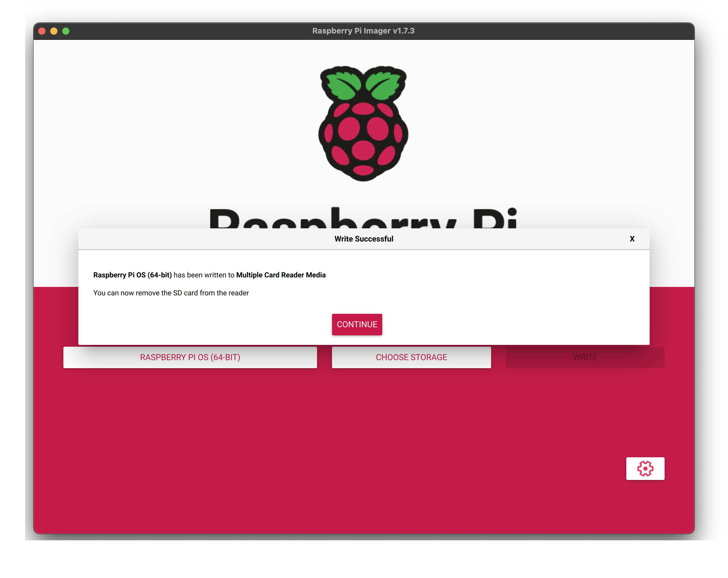The height and width of the screenshot is (578, 728).
Task: Click the SD card removal instruction line
Action: point(171,293)
